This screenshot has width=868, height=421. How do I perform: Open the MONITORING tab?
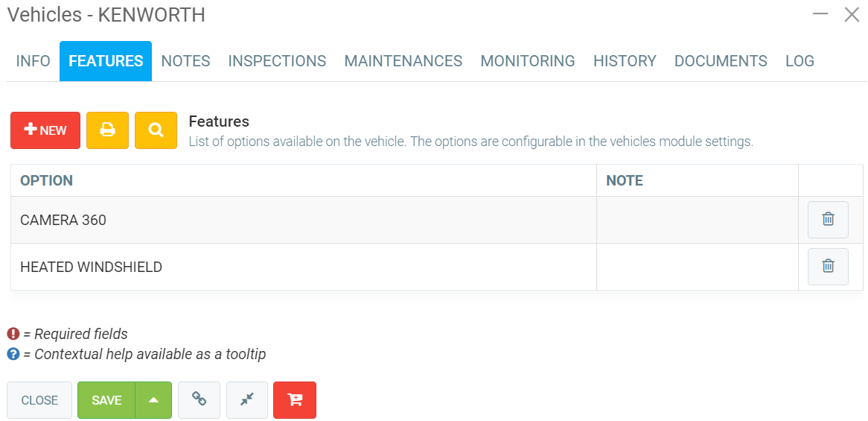point(527,61)
